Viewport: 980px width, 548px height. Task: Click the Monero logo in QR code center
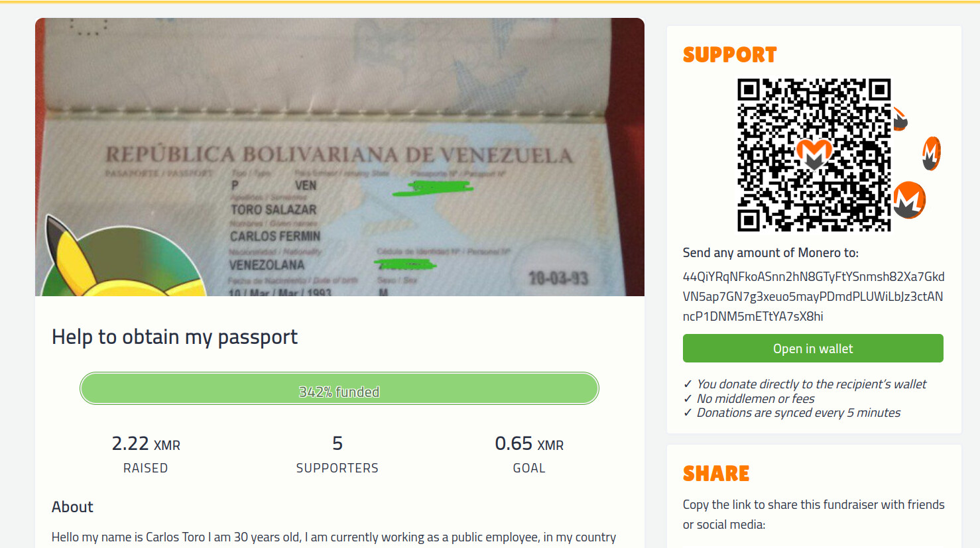(814, 154)
